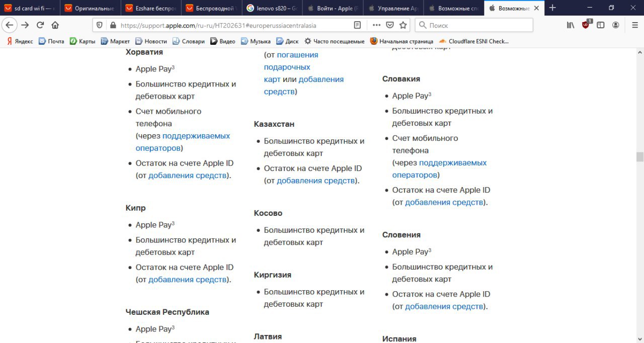Toggle the sidebars view icon

[x=601, y=25]
